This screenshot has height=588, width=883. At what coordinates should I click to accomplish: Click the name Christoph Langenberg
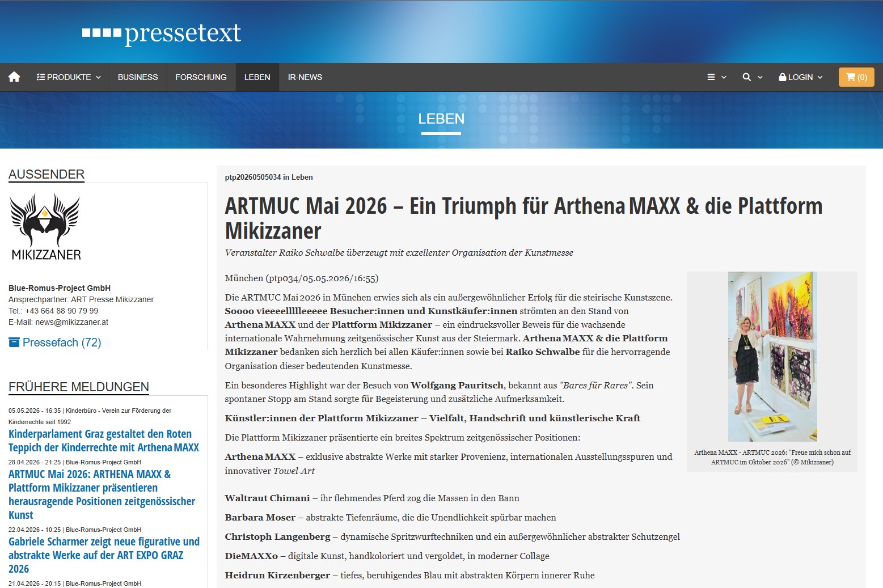(277, 537)
